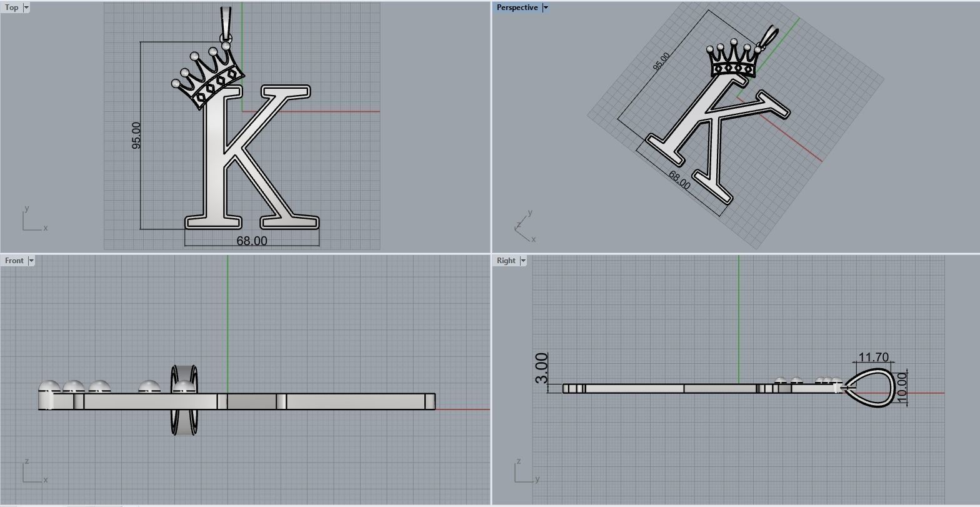Select the bail ring in Front viewport
980x507 pixels.
point(184,400)
